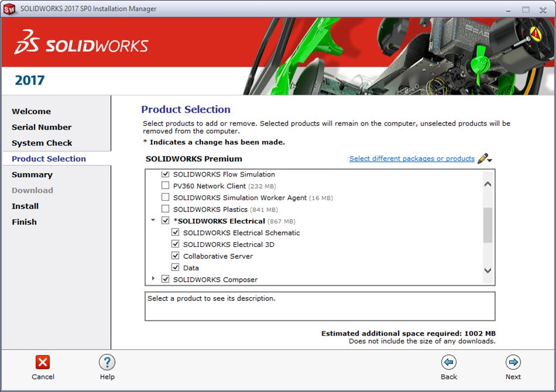Uncheck SOLIDWORKS Flow Simulation

(x=165, y=174)
